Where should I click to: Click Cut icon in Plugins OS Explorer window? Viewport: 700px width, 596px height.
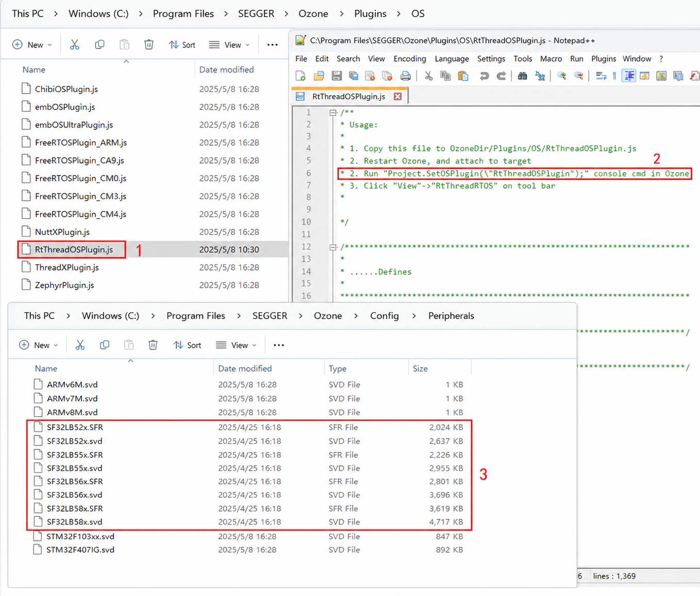(x=75, y=45)
